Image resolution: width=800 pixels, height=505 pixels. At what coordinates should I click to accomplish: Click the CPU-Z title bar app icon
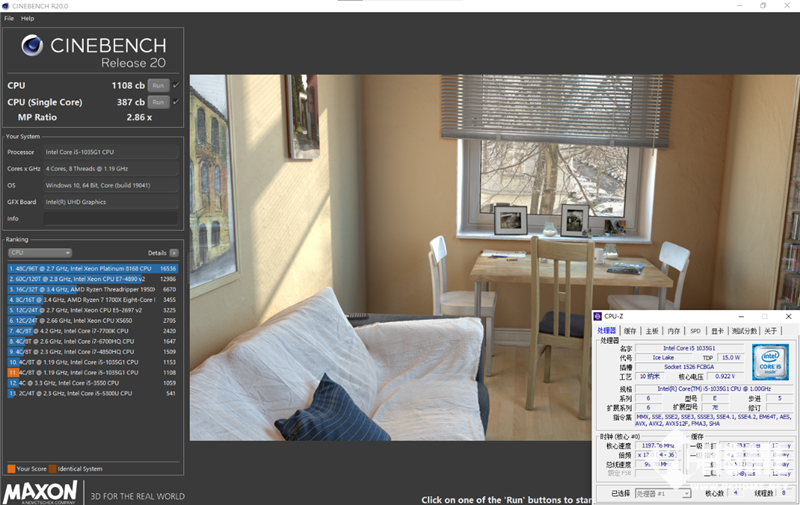[x=598, y=317]
